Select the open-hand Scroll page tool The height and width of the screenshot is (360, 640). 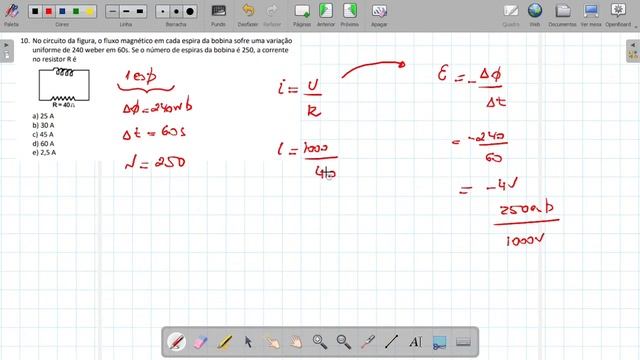(x=296, y=342)
